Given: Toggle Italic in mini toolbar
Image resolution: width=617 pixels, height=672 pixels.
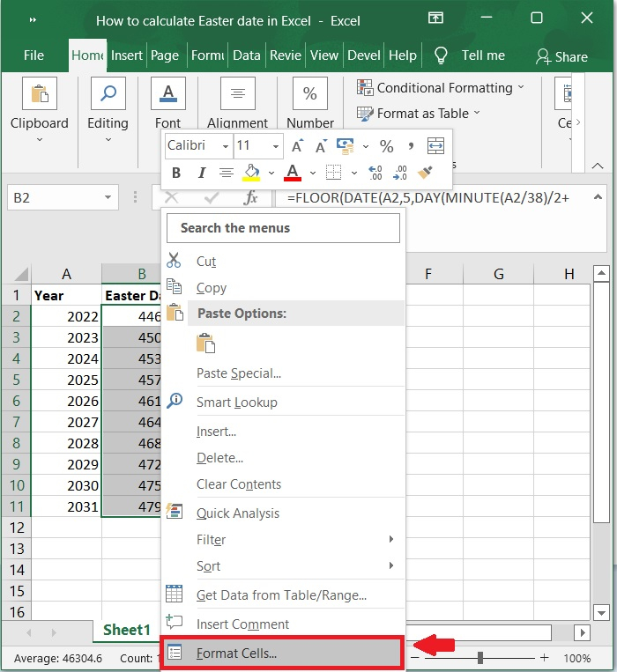Looking at the screenshot, I should [x=202, y=173].
